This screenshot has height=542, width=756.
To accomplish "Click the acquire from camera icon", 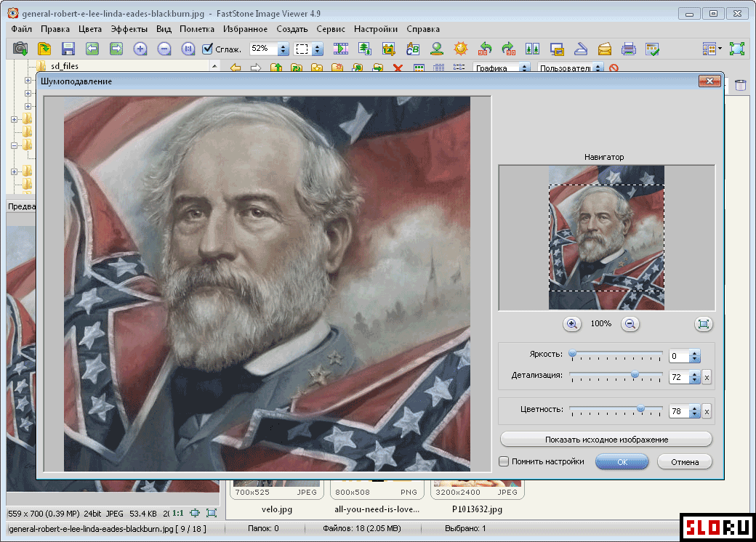I will pos(20,49).
